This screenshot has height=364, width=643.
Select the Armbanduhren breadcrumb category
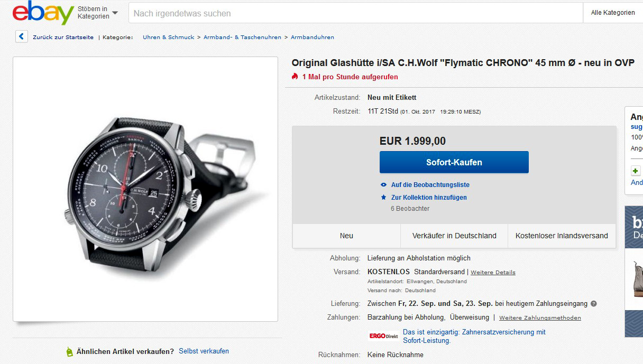[x=312, y=38]
